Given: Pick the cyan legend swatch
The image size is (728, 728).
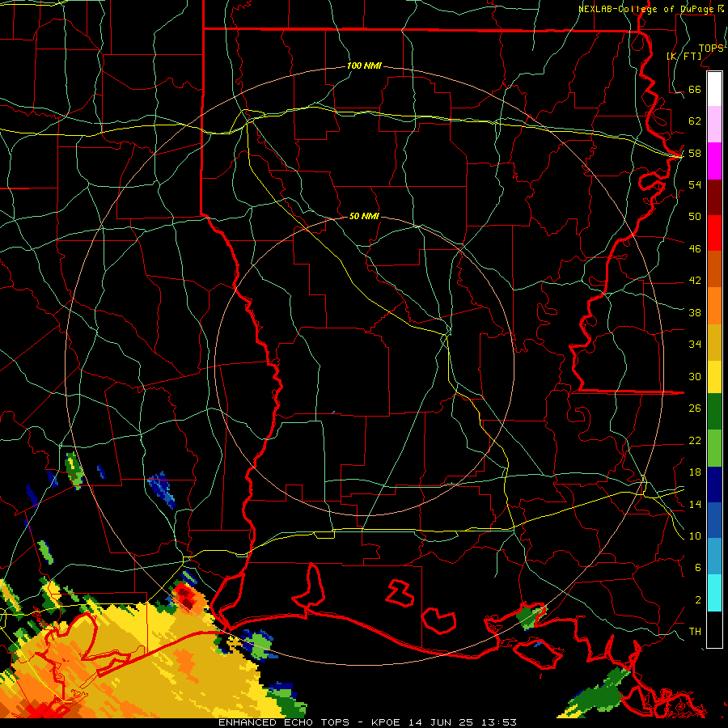Looking at the screenshot, I should click(714, 593).
